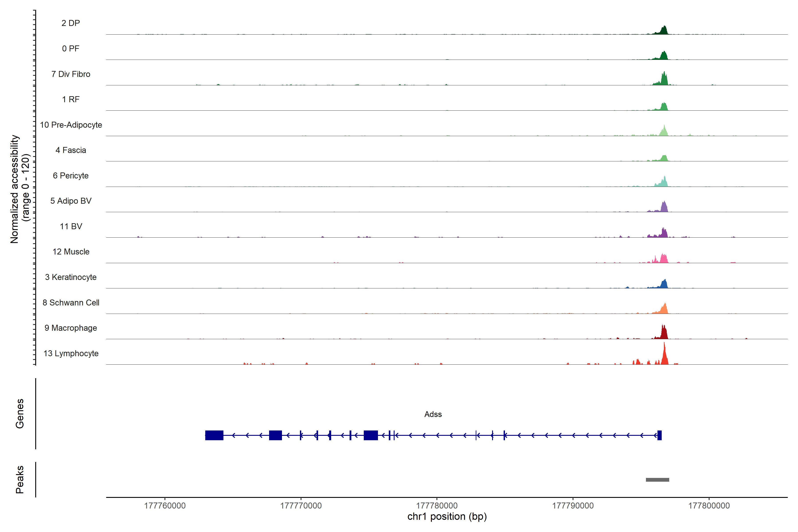The width and height of the screenshot is (798, 532).
Task: Click the chr1 position (bp) axis title
Action: click(x=447, y=517)
